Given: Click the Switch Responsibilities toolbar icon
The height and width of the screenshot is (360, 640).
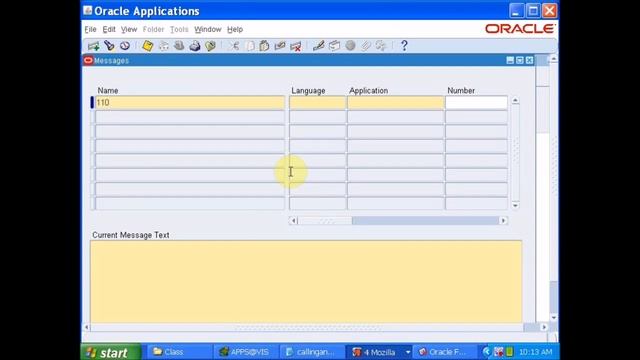Looking at the screenshot, I should [179, 46].
